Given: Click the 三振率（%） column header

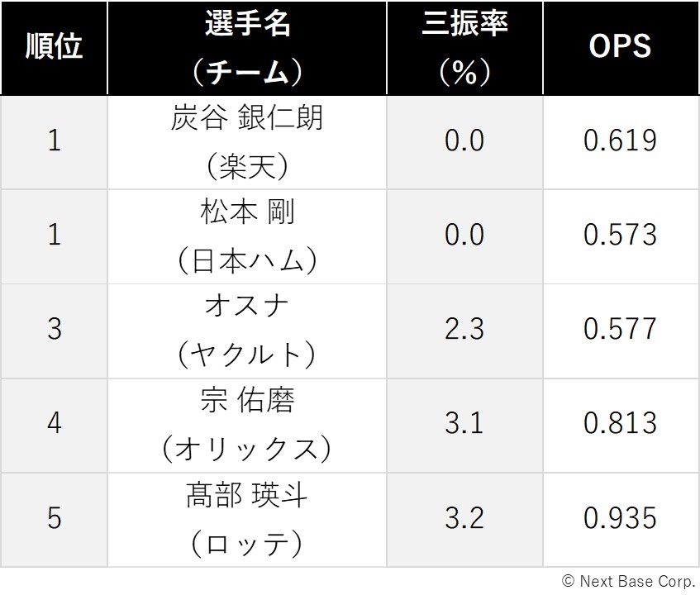Looking at the screenshot, I should pos(464,48).
